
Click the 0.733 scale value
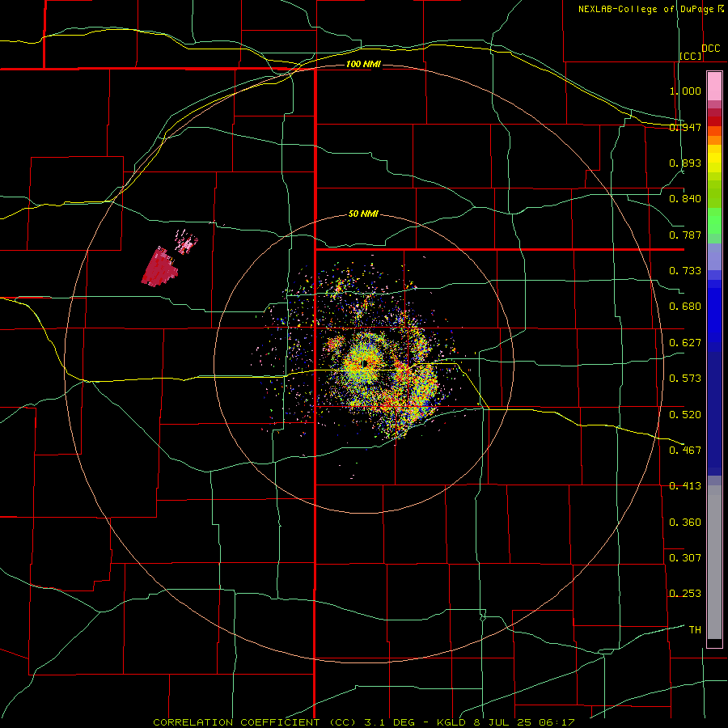(685, 271)
